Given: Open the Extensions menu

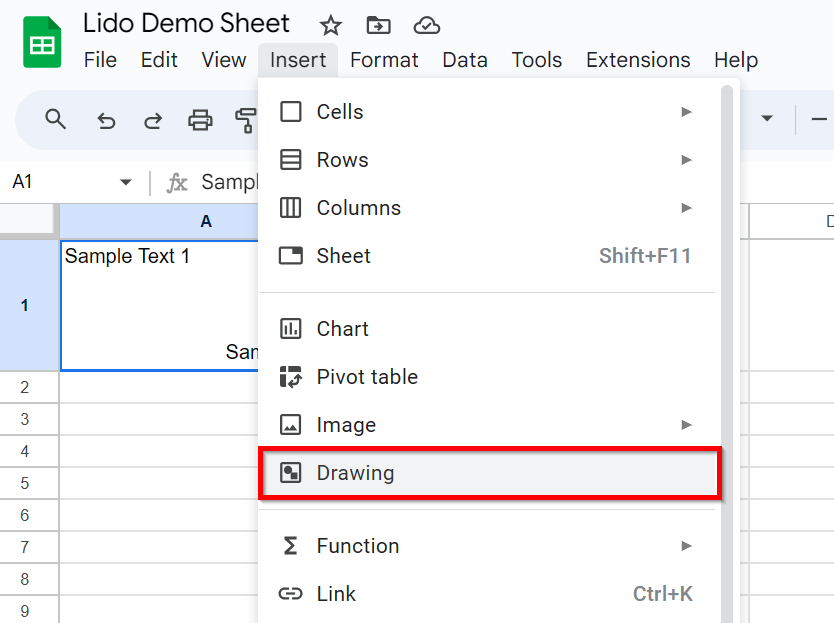Looking at the screenshot, I should pyautogui.click(x=638, y=60).
